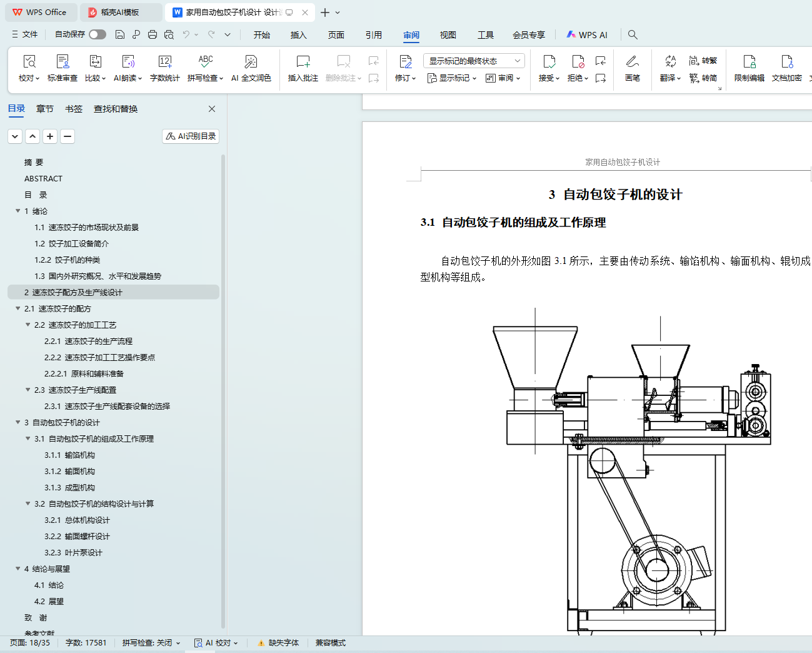Screen dimensions: 812x653
Task: Click the AI识别目录 button
Action: coord(191,136)
